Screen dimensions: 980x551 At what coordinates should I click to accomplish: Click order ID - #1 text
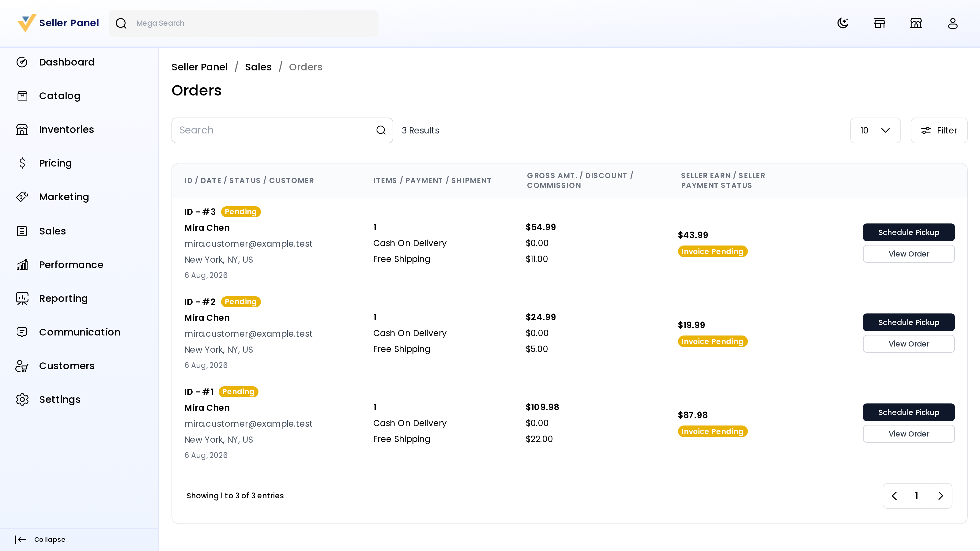coord(199,392)
